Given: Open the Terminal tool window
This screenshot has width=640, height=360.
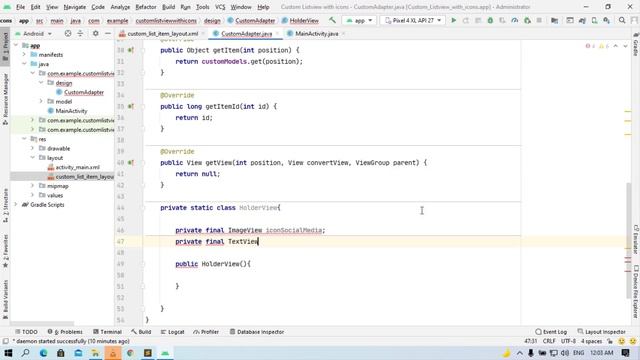Looking at the screenshot, I should (107, 332).
